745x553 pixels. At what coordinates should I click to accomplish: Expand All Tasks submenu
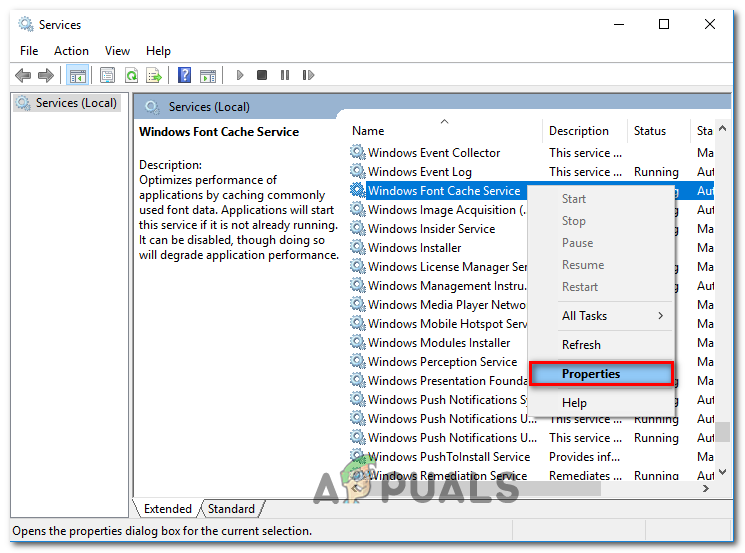click(601, 316)
